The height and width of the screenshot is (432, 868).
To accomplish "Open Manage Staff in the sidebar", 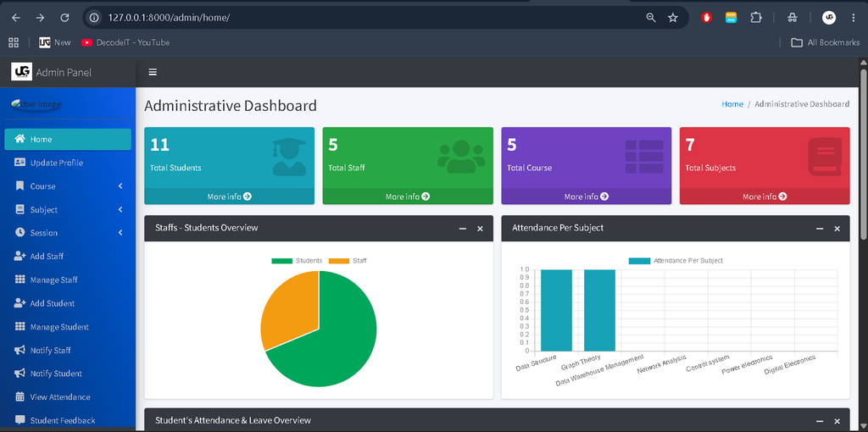I will tap(68, 280).
